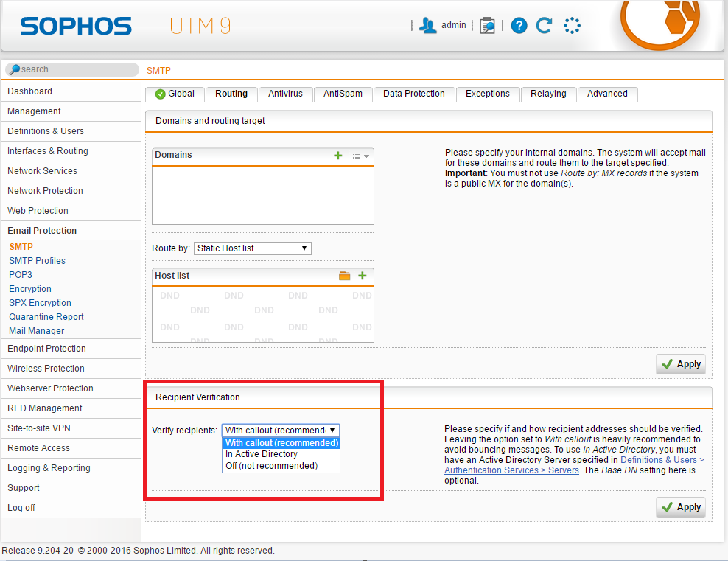Click the green status icon on Global tab
728x561 pixels.
[x=160, y=94]
